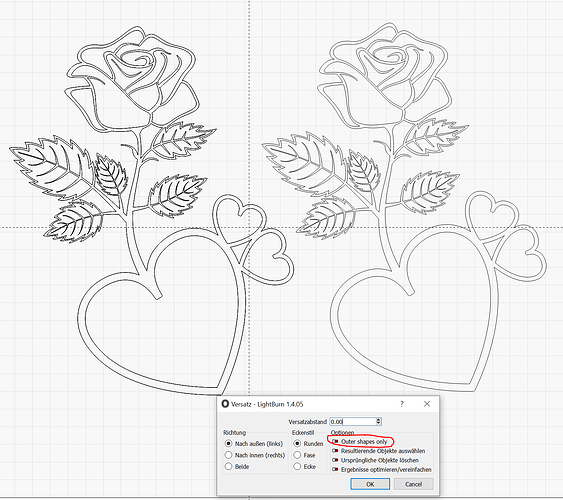Confirm the offset with OK

click(x=370, y=484)
